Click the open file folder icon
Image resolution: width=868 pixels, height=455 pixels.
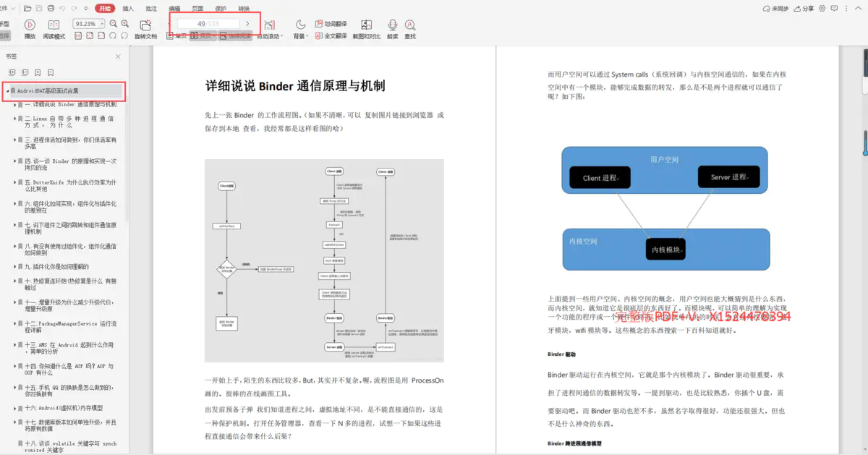[x=27, y=9]
